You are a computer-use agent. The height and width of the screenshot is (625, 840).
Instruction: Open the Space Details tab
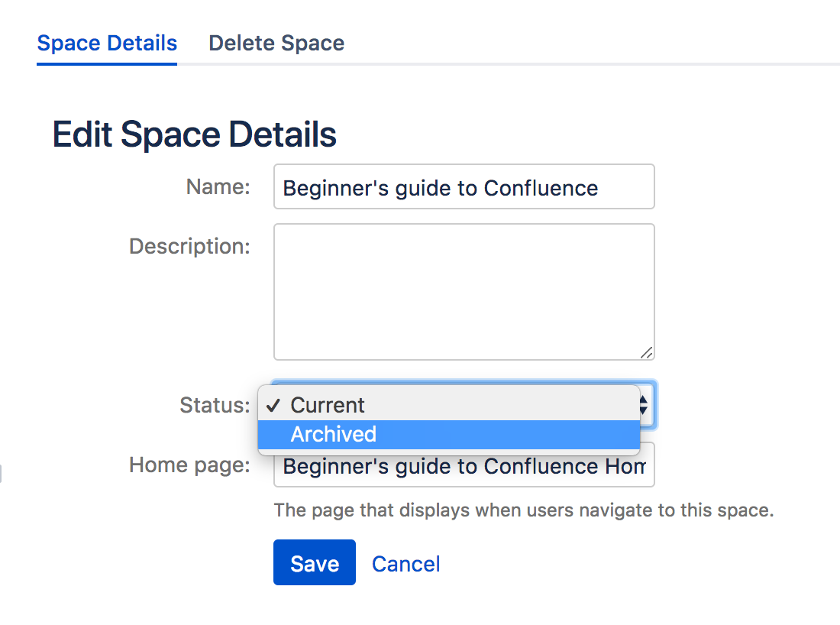click(107, 43)
